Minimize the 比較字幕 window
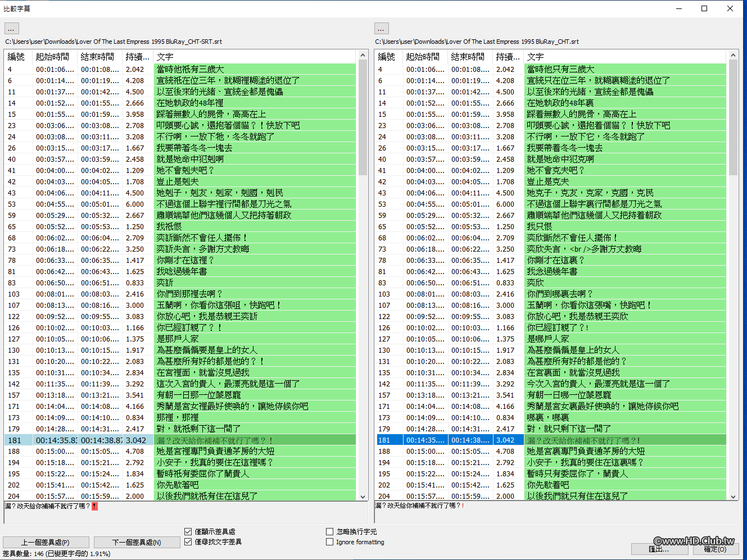The height and width of the screenshot is (560, 747). pyautogui.click(x=679, y=8)
